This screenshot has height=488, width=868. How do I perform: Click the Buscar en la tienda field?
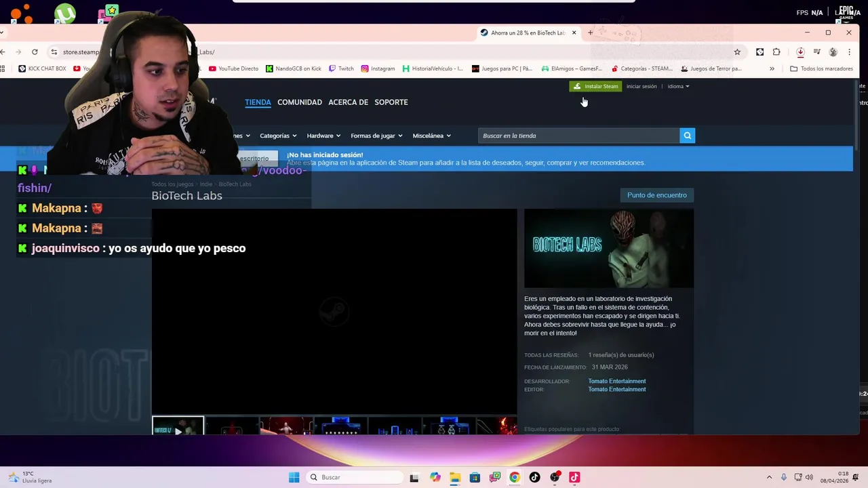(578, 136)
